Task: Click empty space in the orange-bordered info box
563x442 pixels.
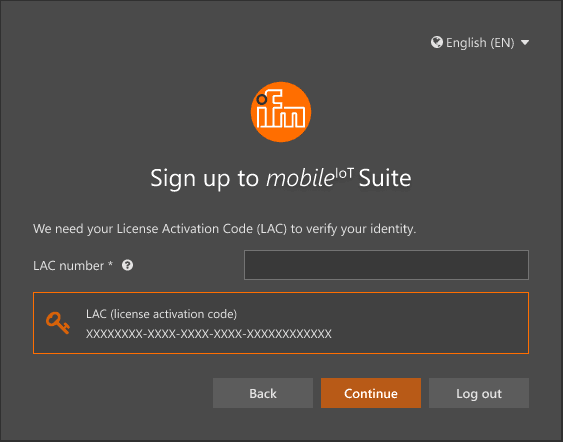Action: (x=431, y=323)
